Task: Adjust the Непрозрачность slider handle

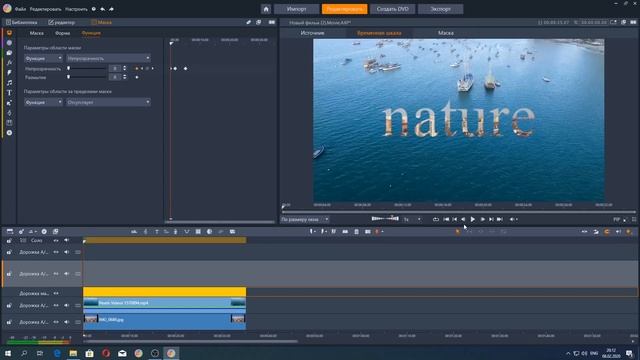Action: [69, 69]
